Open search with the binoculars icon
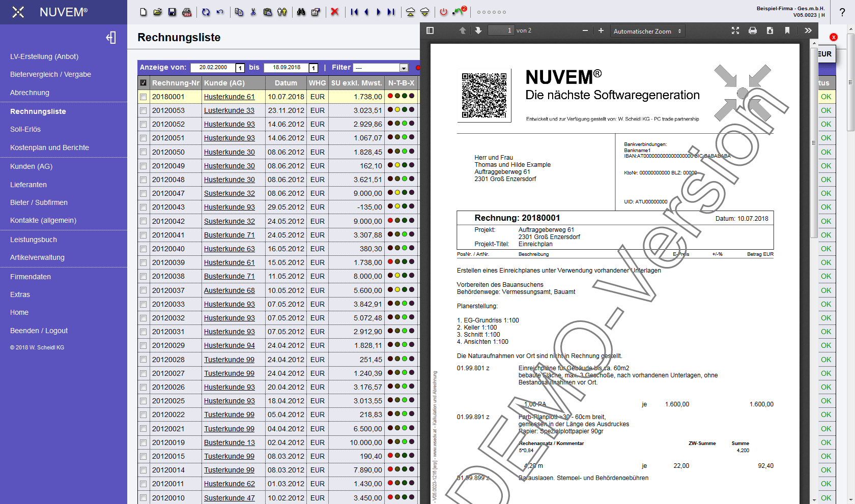The height and width of the screenshot is (504, 855). tap(301, 12)
